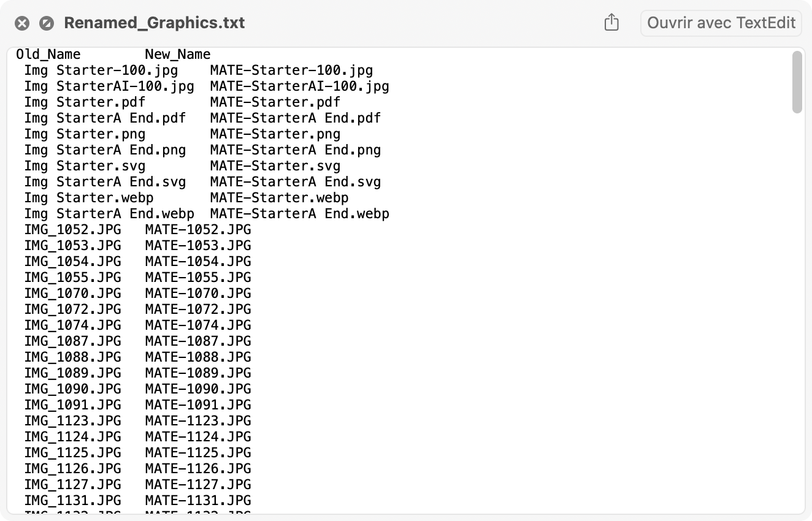Click the Img StarterA End.webp old name
812x521 pixels.
(109, 214)
